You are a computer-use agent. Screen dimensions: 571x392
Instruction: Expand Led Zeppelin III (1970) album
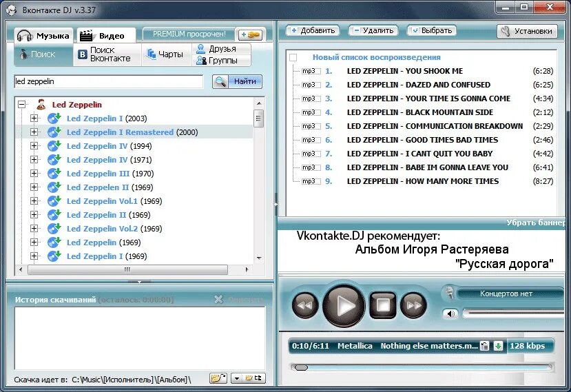click(34, 174)
